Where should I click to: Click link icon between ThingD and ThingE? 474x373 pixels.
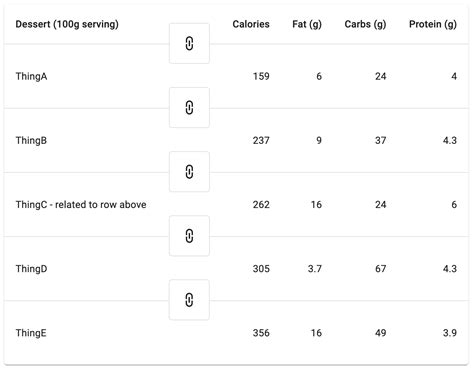point(189,300)
